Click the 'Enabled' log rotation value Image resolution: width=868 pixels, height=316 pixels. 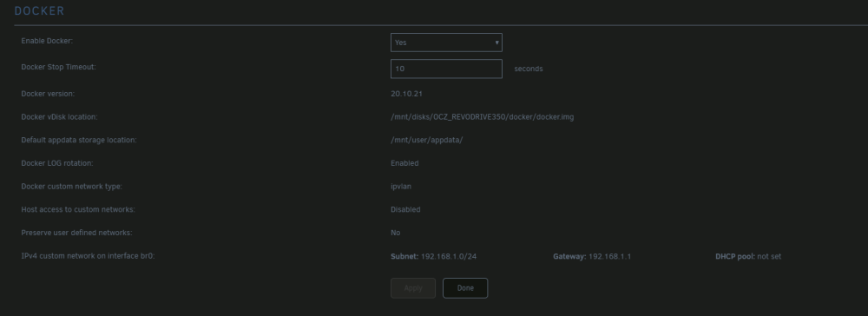pyautogui.click(x=404, y=163)
